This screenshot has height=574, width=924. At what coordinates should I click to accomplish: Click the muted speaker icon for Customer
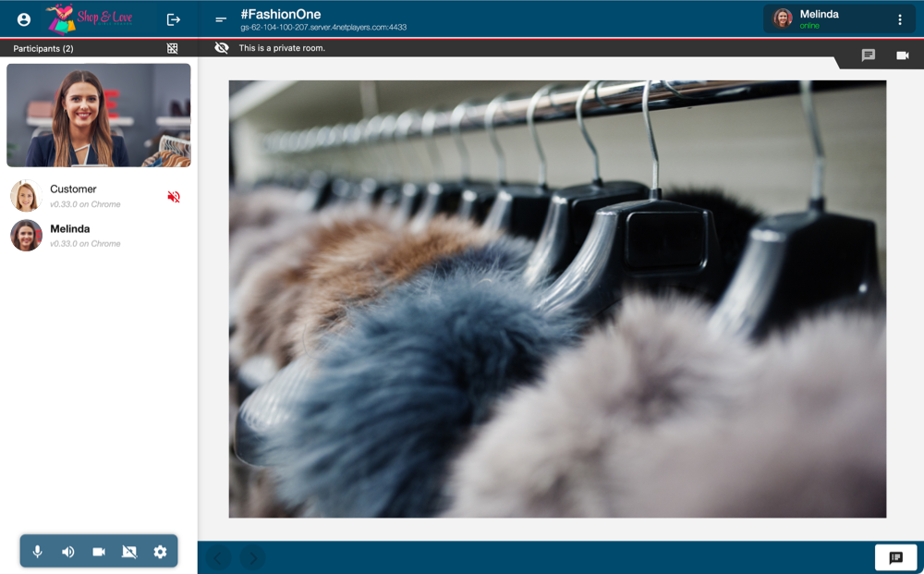pyautogui.click(x=174, y=196)
